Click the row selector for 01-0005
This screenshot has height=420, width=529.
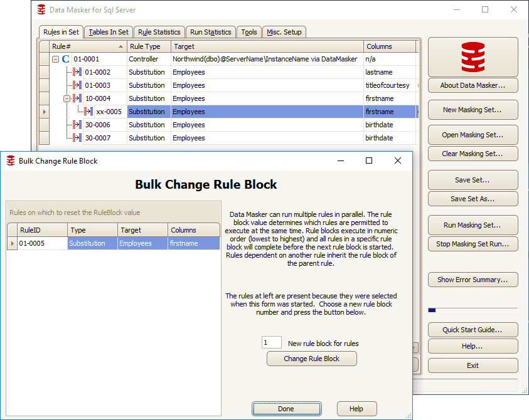12,243
